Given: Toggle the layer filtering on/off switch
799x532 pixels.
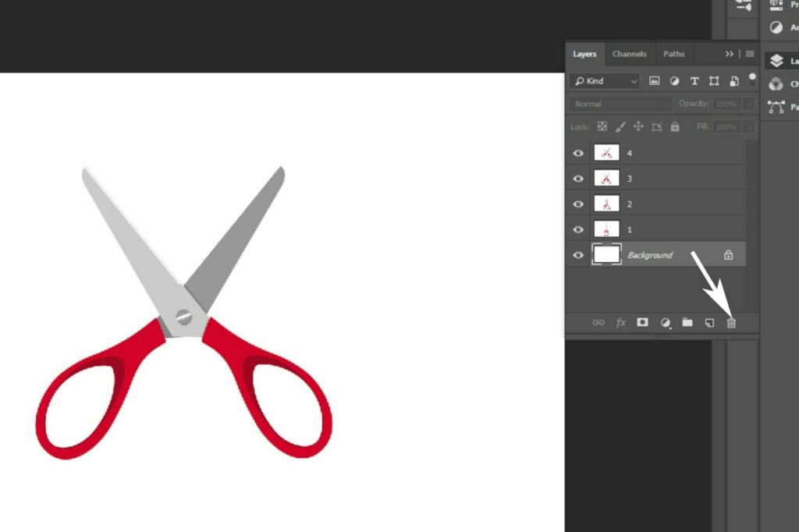Looking at the screenshot, I should [x=752, y=79].
